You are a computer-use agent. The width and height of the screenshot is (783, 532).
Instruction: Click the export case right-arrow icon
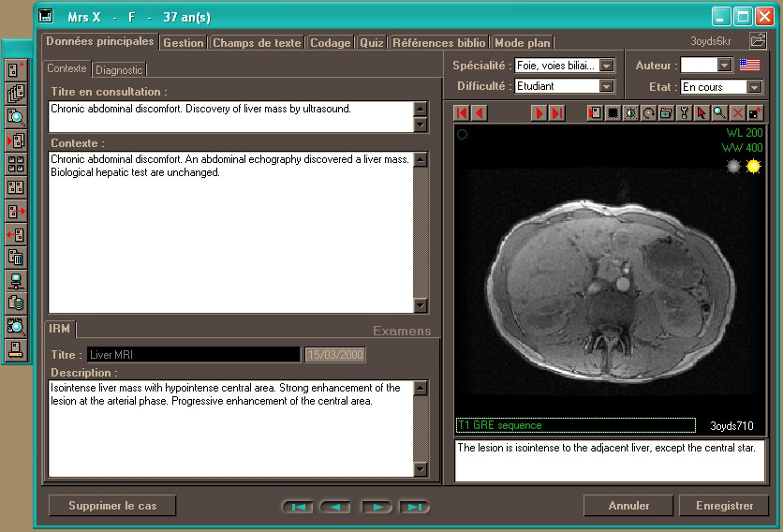point(16,212)
